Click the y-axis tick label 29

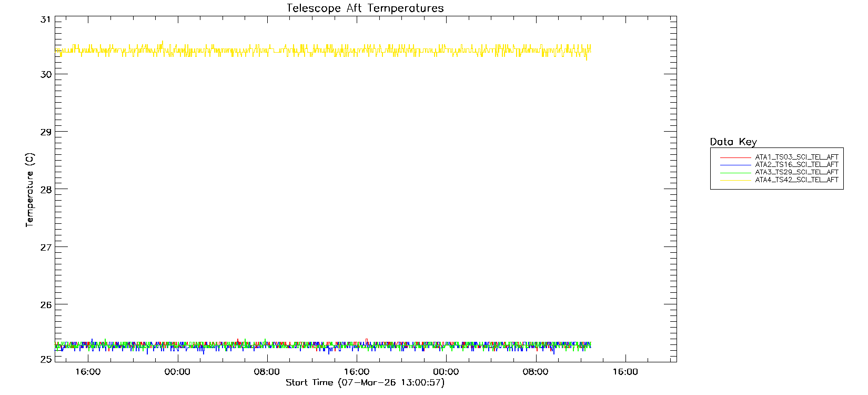pos(46,132)
